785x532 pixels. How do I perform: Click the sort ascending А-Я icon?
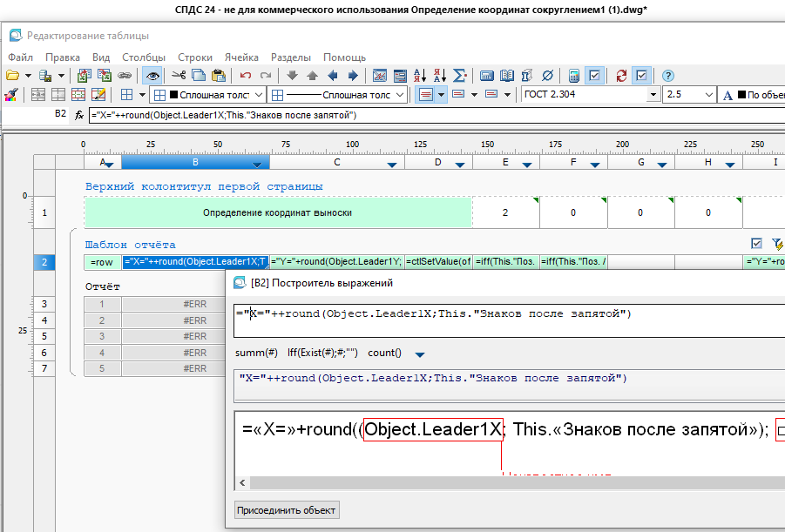(x=420, y=76)
